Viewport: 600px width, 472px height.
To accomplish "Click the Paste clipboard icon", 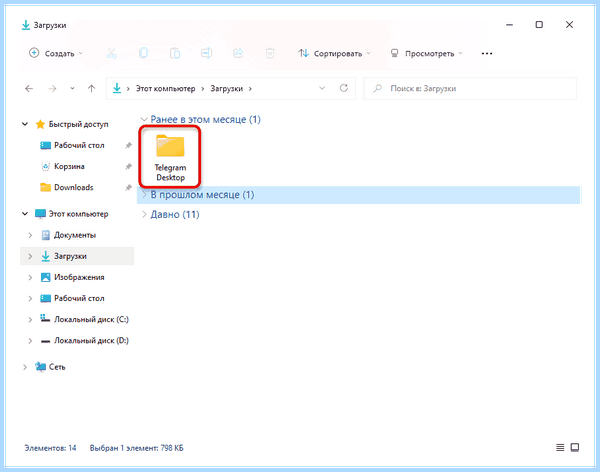I will pos(175,53).
